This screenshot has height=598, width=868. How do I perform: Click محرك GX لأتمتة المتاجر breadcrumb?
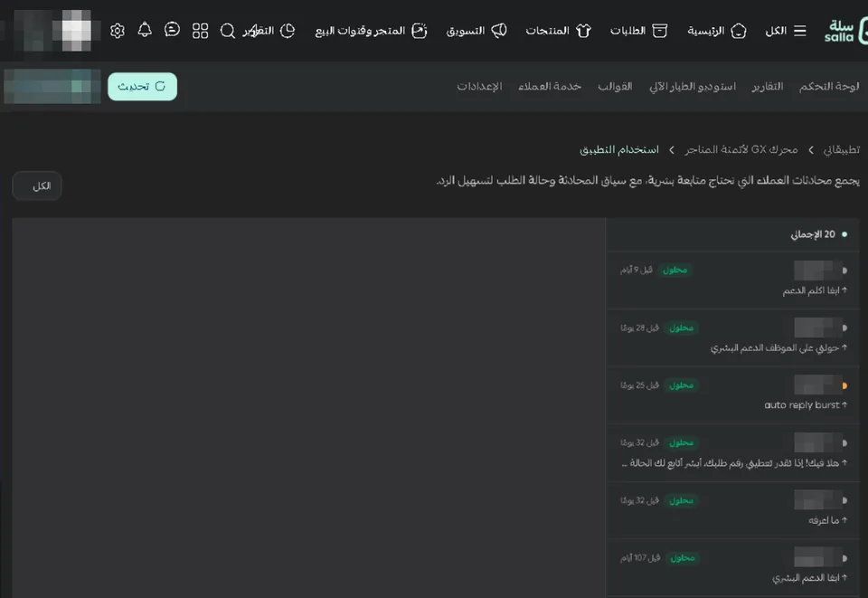[741, 149]
